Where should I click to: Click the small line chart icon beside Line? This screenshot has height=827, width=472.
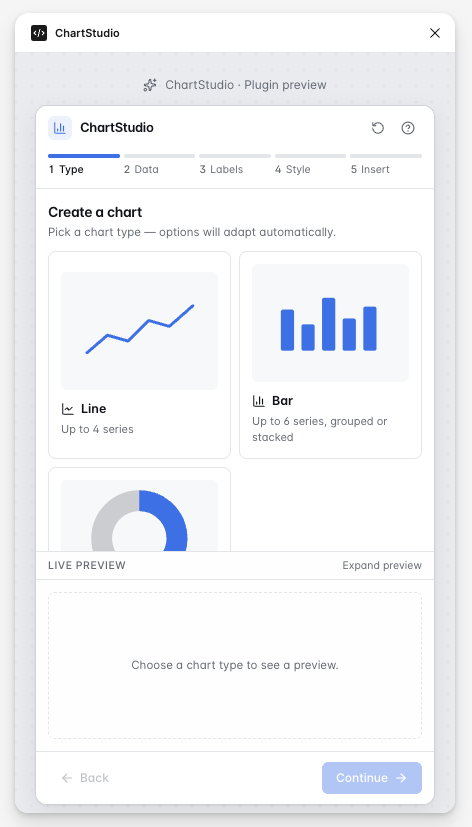[68, 409]
